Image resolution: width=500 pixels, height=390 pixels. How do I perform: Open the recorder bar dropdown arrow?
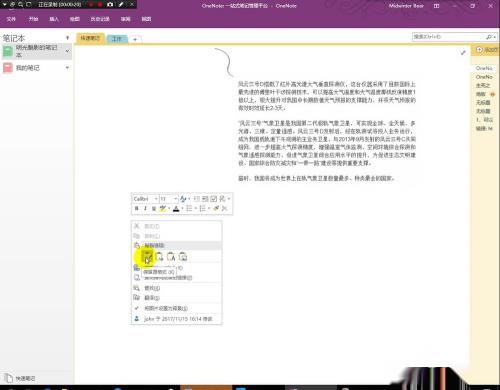pos(4,4)
